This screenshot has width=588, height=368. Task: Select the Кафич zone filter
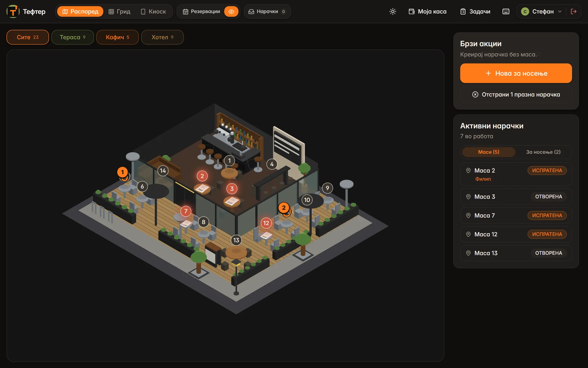118,37
